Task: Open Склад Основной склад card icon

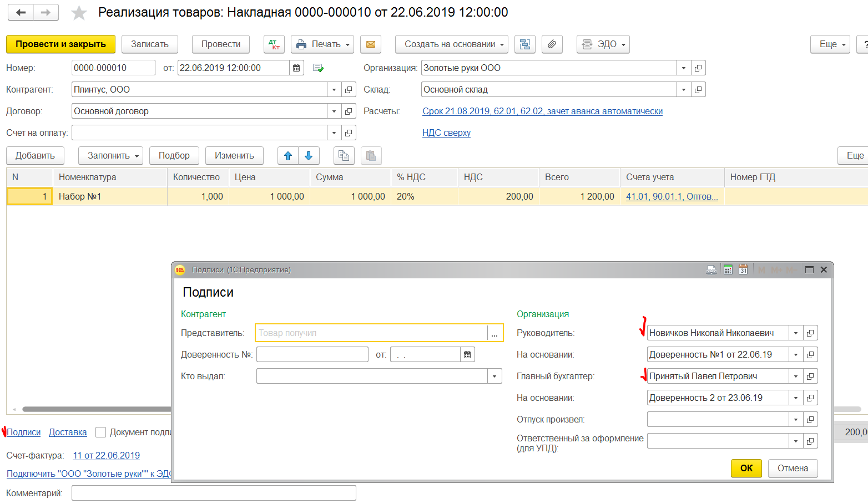Action: click(698, 89)
